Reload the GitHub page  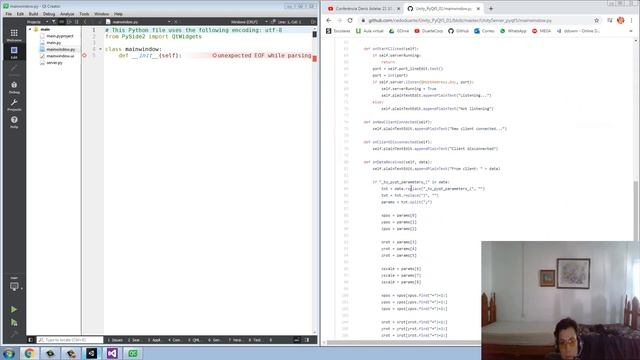(x=350, y=20)
